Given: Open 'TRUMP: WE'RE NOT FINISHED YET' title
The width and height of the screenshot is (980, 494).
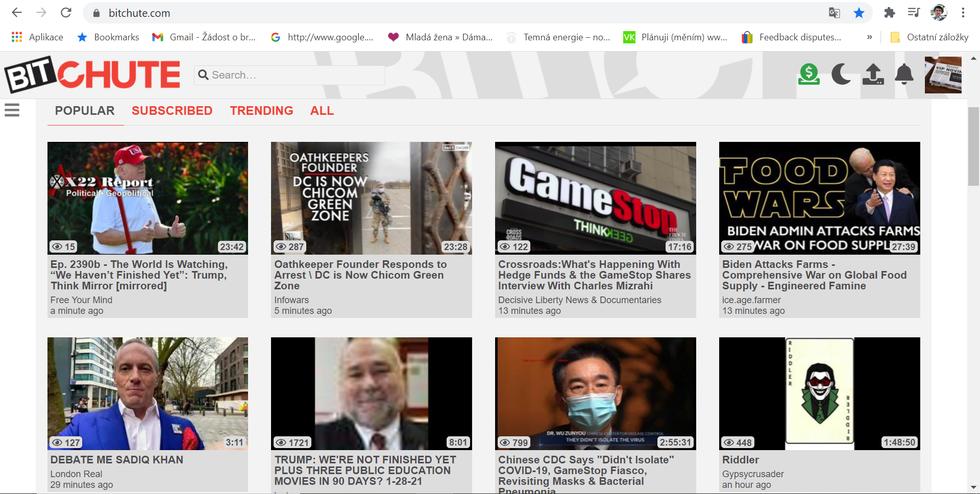Looking at the screenshot, I should click(x=365, y=471).
